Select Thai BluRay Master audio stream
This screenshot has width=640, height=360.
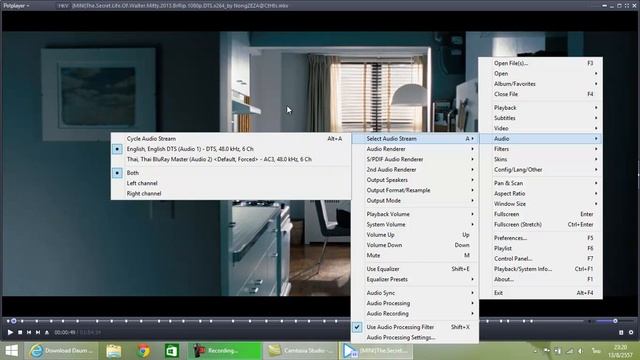coord(231,159)
